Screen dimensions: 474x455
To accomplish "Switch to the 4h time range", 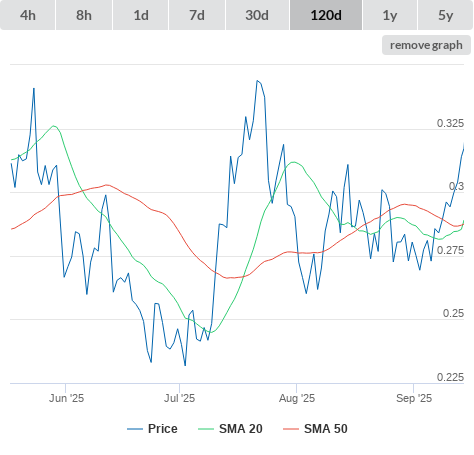I will click(x=28, y=15).
